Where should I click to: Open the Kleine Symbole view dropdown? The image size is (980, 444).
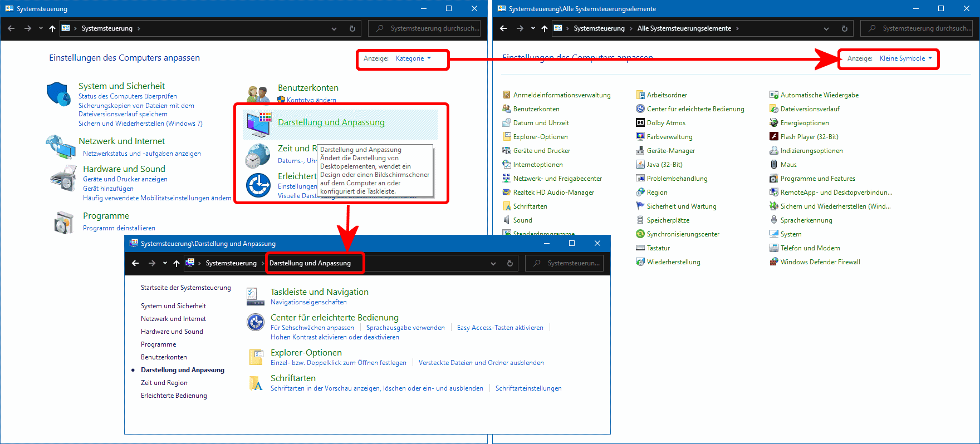[x=905, y=58]
